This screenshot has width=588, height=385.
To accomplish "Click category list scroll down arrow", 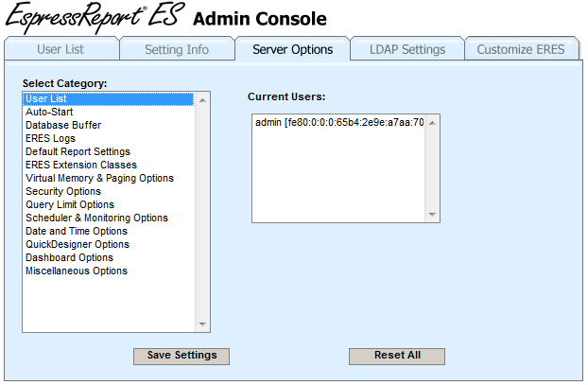I will coord(202,324).
